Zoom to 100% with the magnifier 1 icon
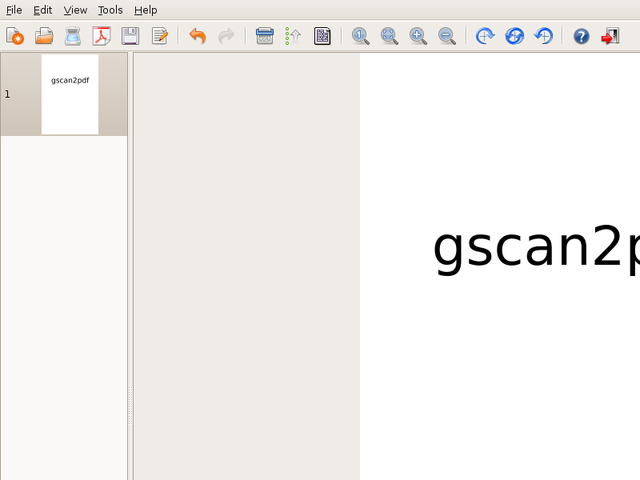This screenshot has width=640, height=480. click(361, 36)
